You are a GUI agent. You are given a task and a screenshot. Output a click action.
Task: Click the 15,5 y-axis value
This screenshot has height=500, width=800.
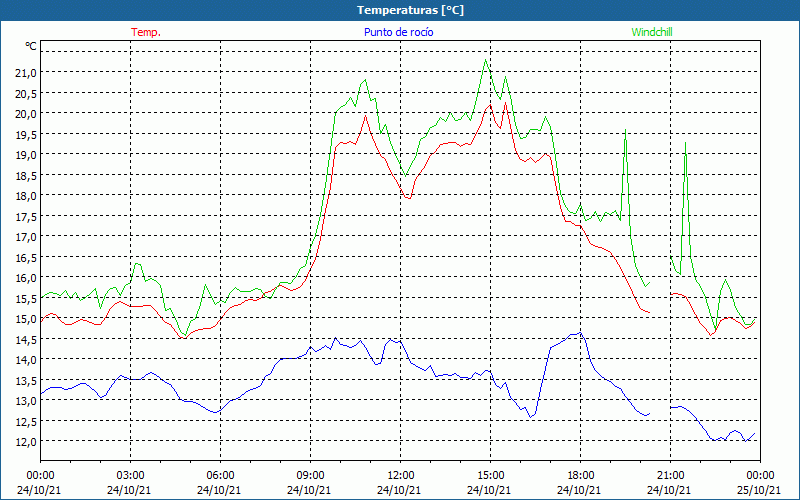pyautogui.click(x=26, y=298)
